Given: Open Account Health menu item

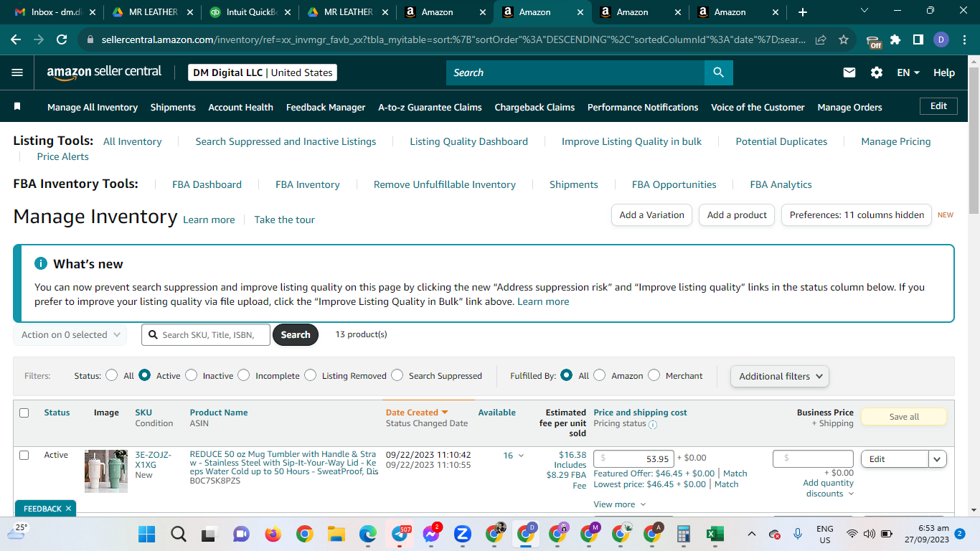Looking at the screenshot, I should (x=240, y=107).
